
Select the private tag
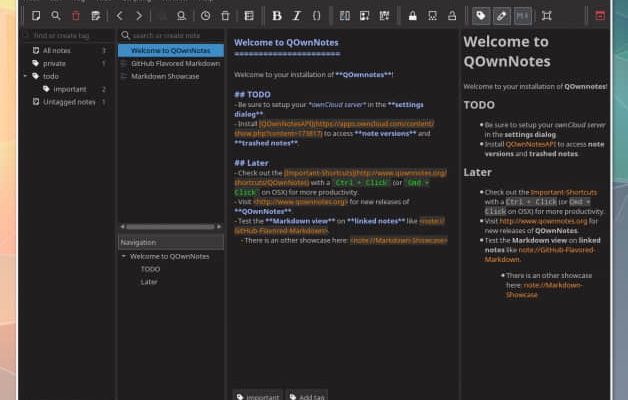54,63
